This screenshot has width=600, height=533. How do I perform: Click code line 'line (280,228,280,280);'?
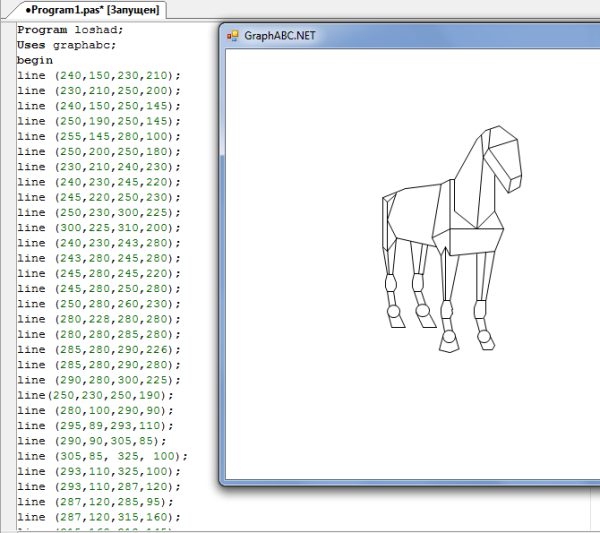98,319
